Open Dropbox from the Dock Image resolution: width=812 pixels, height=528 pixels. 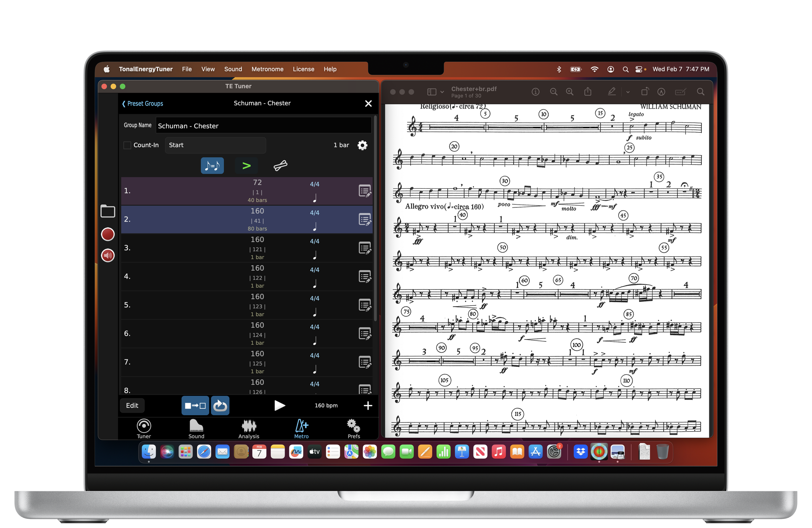coord(580,452)
